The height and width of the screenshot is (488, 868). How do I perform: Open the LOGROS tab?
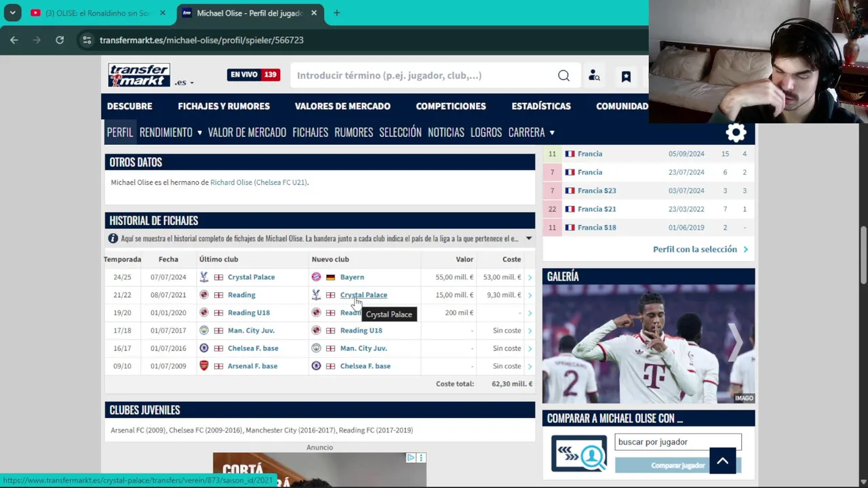(x=486, y=132)
